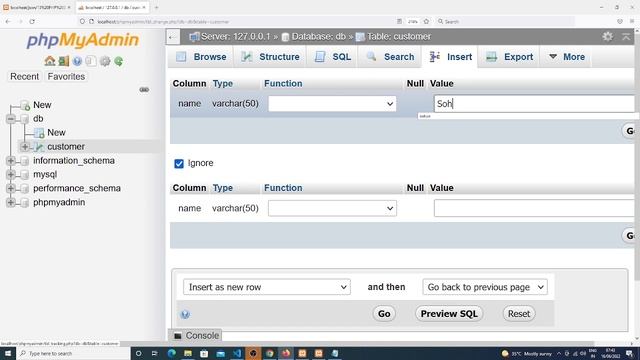Screen dimensions: 640x360
Task: Open phpMyAdmin Home icon
Action: tap(50, 61)
